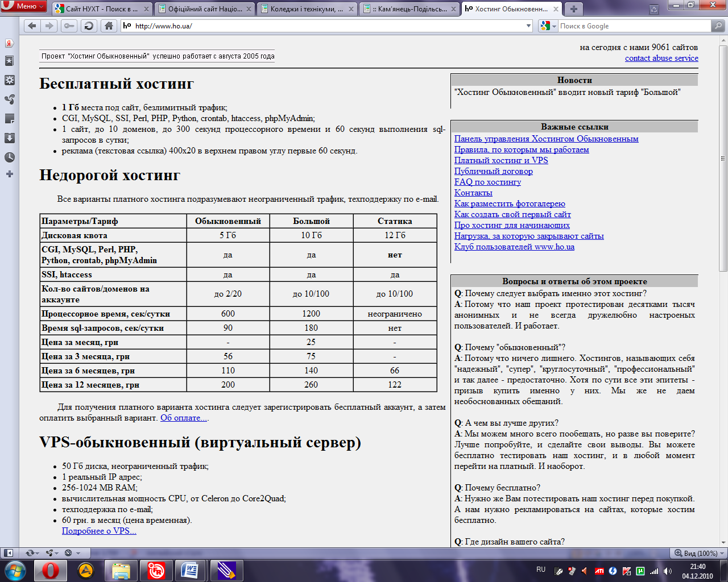This screenshot has width=728, height=582.
Task: Open the Google search engine selector
Action: point(548,26)
